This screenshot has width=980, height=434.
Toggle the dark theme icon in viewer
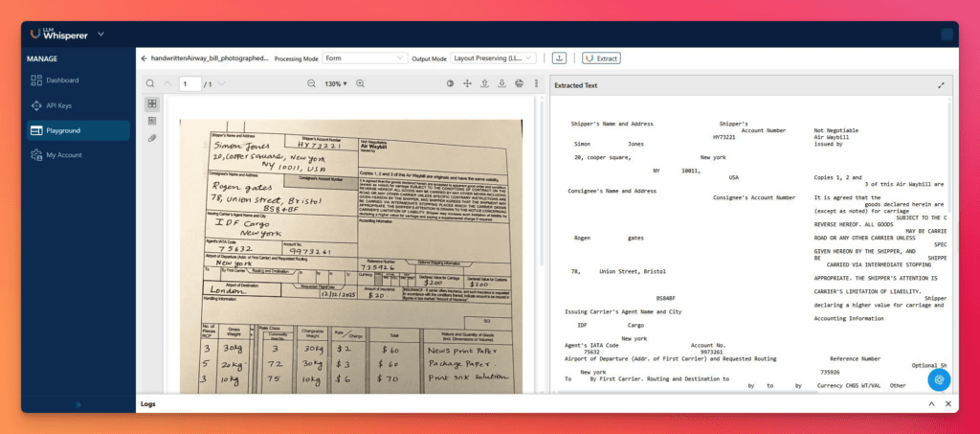(x=450, y=83)
